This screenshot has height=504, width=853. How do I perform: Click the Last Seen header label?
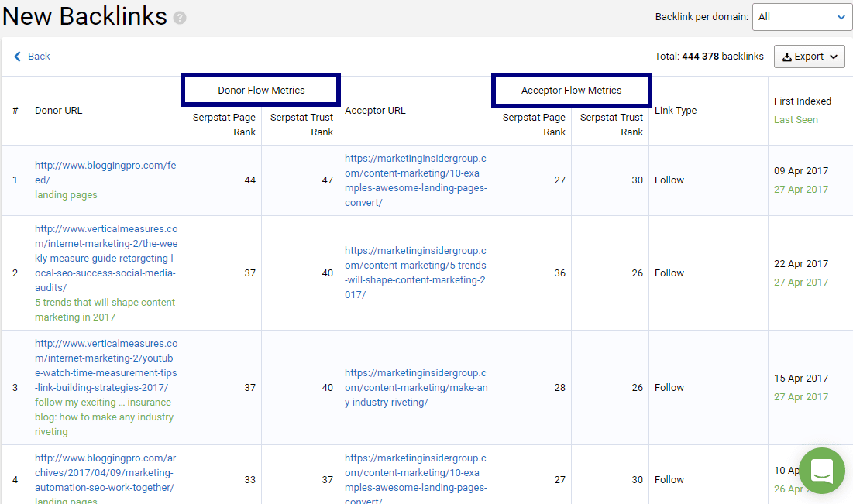tap(796, 120)
